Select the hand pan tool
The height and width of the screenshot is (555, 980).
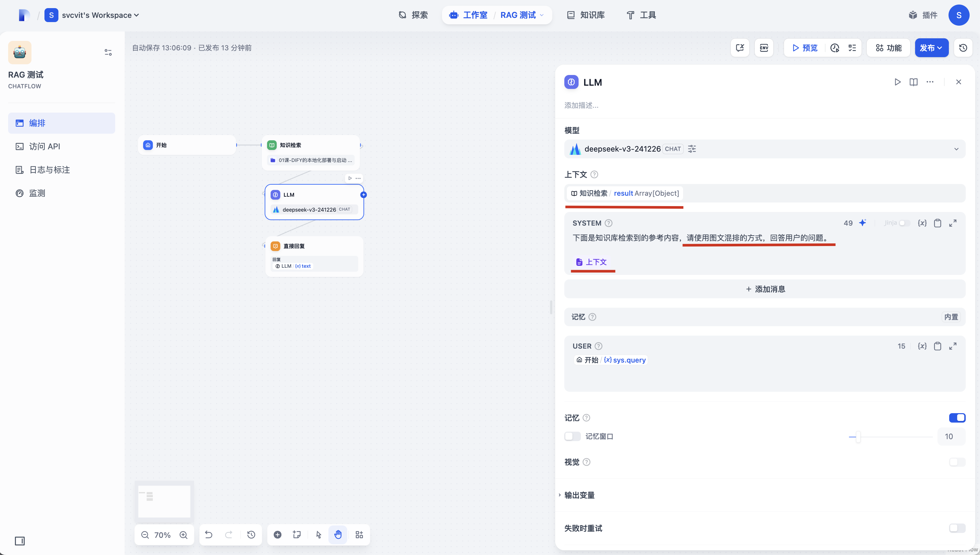click(338, 535)
